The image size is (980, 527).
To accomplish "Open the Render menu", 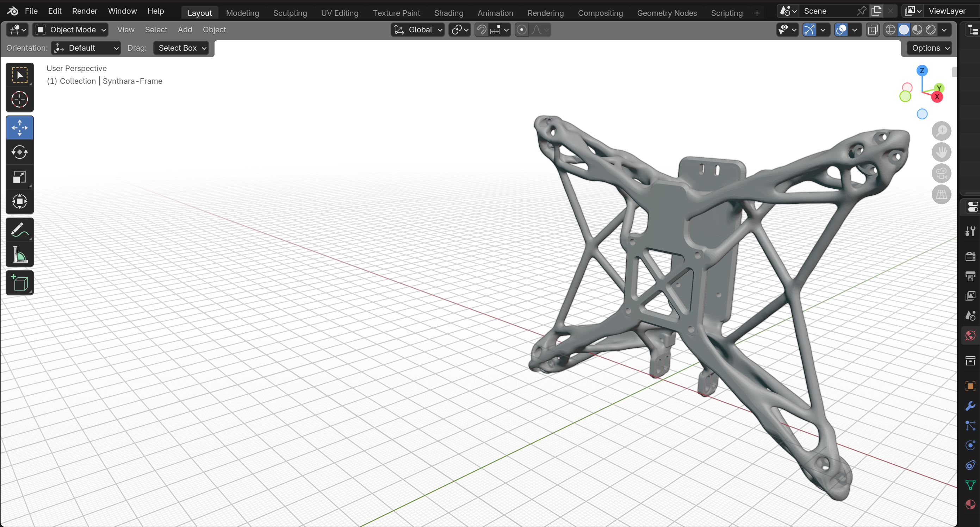I will pos(84,11).
